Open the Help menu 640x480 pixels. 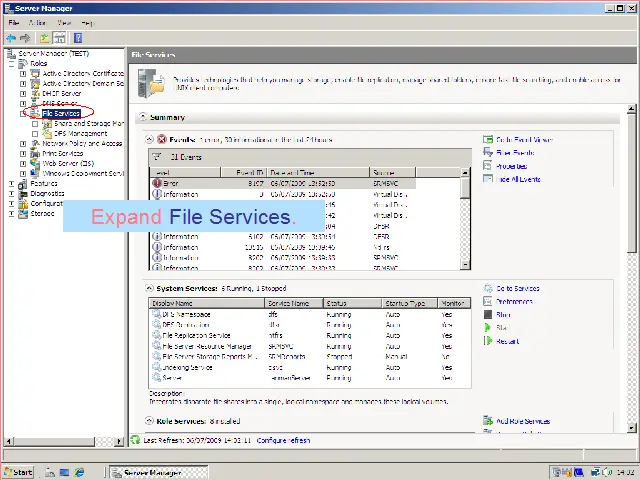click(x=87, y=23)
